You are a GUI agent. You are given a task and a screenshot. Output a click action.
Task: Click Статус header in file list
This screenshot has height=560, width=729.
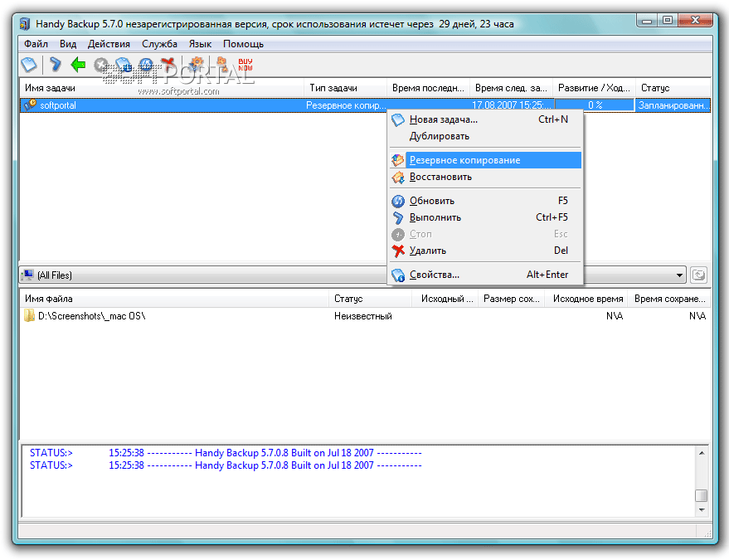[x=371, y=299]
